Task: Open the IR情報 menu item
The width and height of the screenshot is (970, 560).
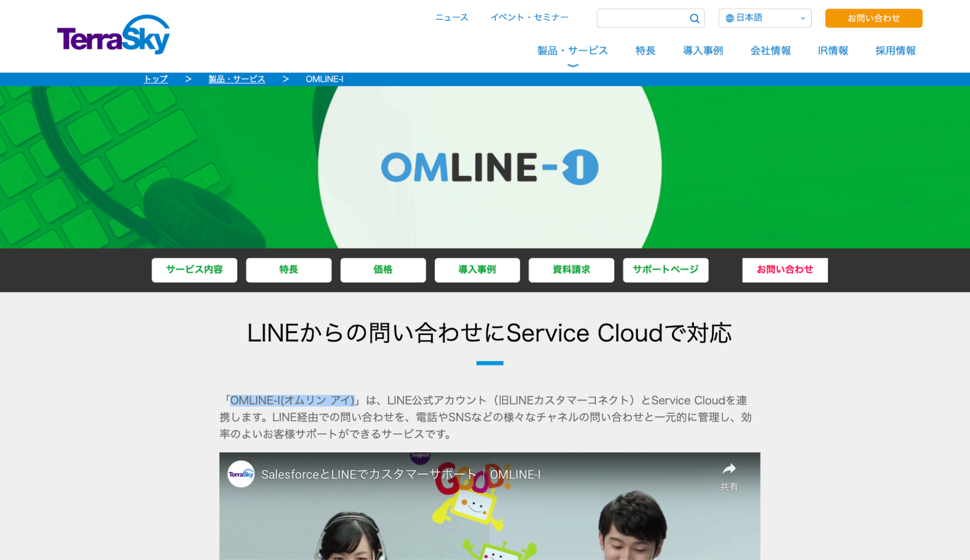Action: tap(833, 50)
